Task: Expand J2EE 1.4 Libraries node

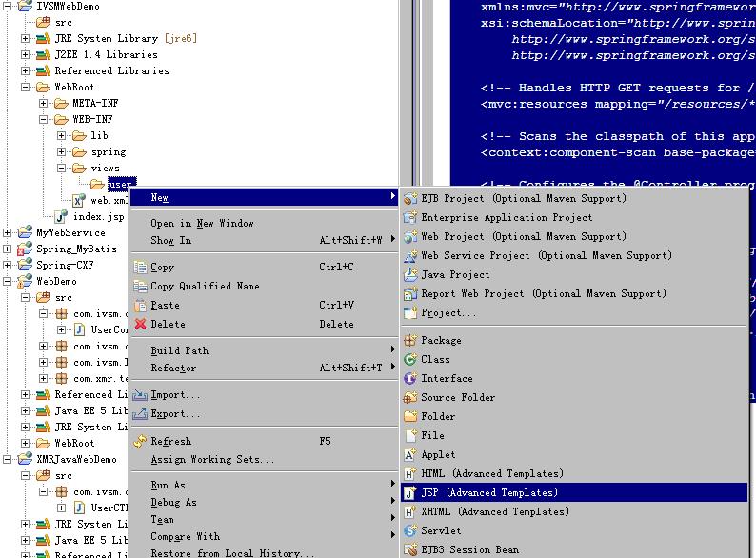Action: tap(25, 54)
